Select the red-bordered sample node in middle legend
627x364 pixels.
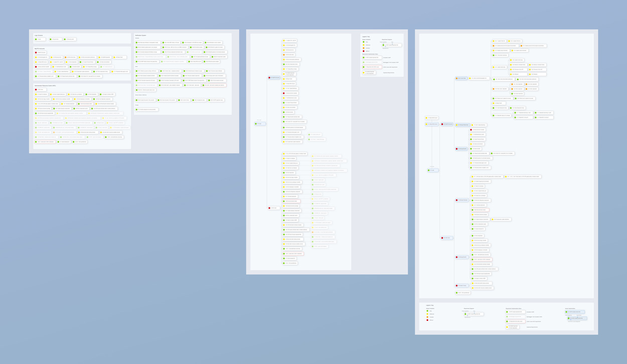click(372, 67)
